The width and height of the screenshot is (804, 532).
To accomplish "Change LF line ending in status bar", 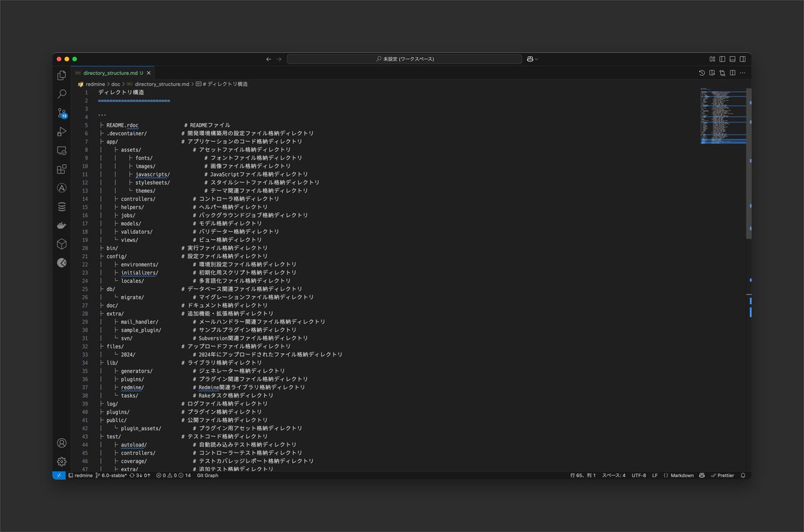I will click(655, 475).
